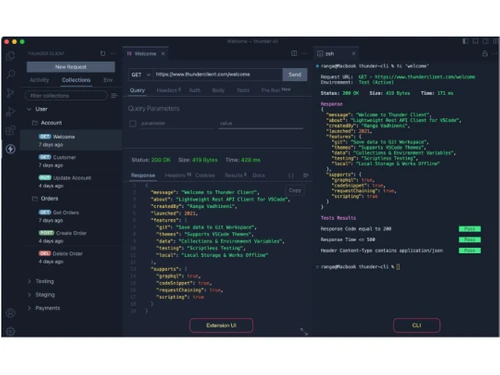Select the request Headers tab beside Query

coord(168,90)
